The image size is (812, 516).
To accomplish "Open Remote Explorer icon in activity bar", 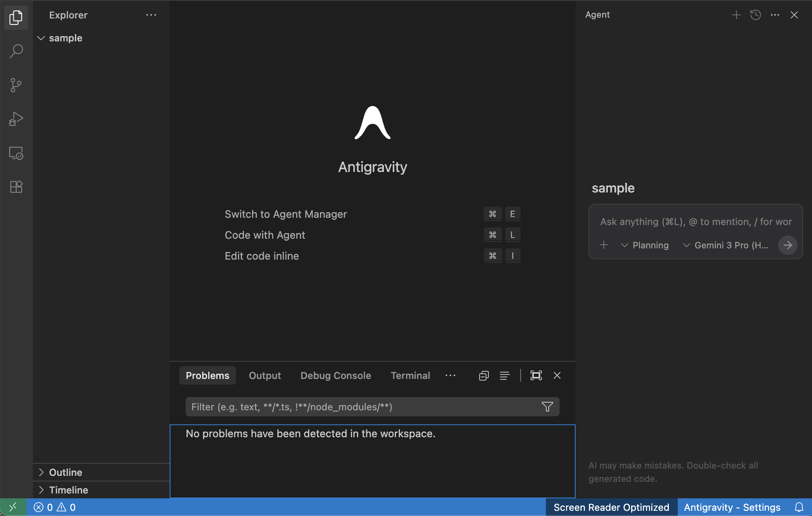I will 16,153.
